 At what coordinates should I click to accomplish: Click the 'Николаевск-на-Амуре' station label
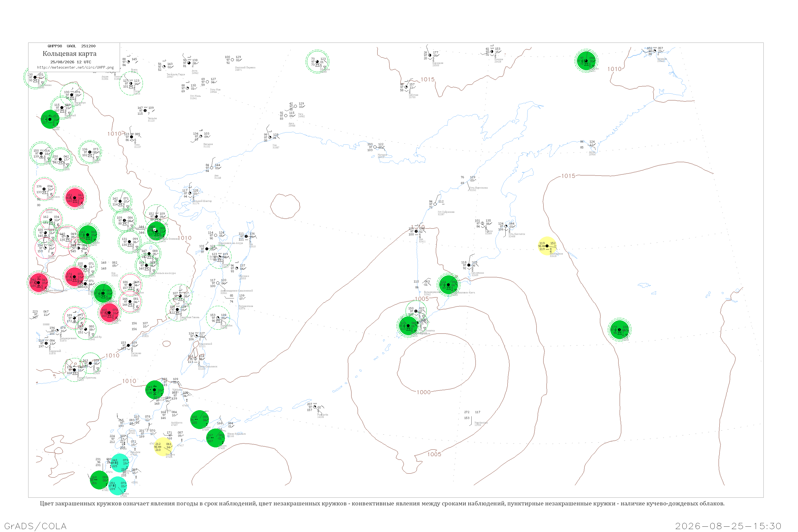pos(231,243)
